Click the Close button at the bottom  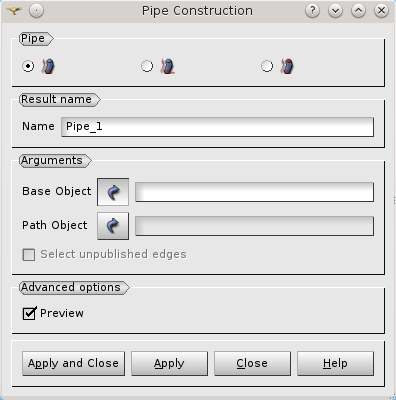point(252,363)
